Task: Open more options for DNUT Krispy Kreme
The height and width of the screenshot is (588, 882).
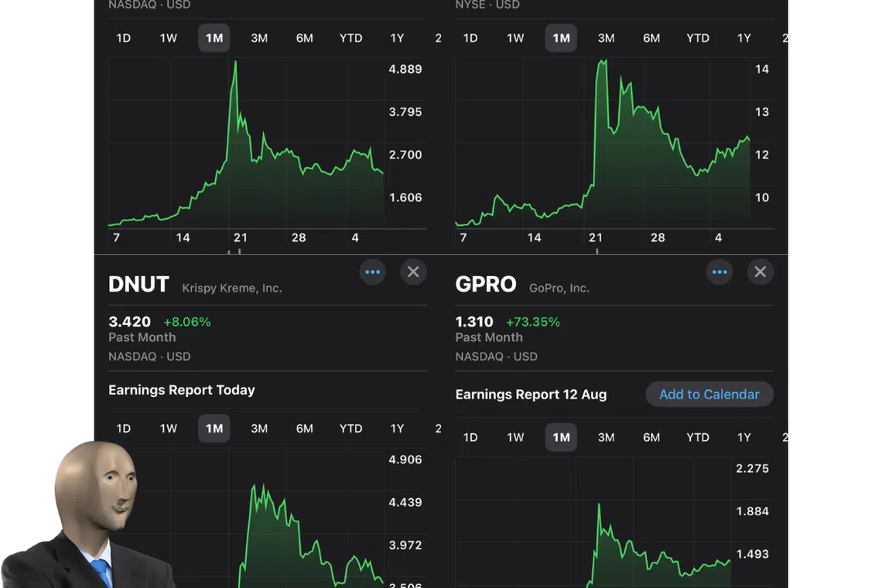Action: click(x=372, y=272)
